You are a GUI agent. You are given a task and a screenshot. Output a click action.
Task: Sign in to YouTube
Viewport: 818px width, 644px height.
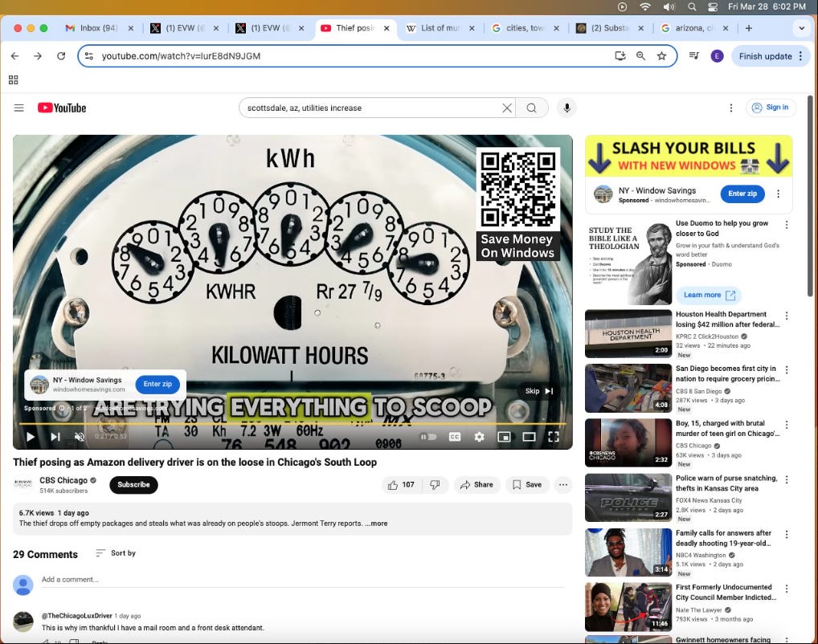point(771,108)
